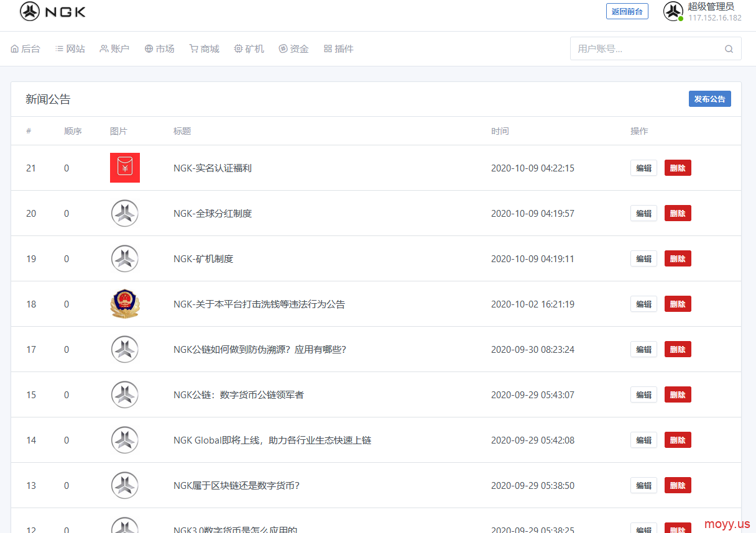Image resolution: width=756 pixels, height=533 pixels.
Task: Open thumbnail of NGK Global即将上线 row
Action: coord(125,440)
